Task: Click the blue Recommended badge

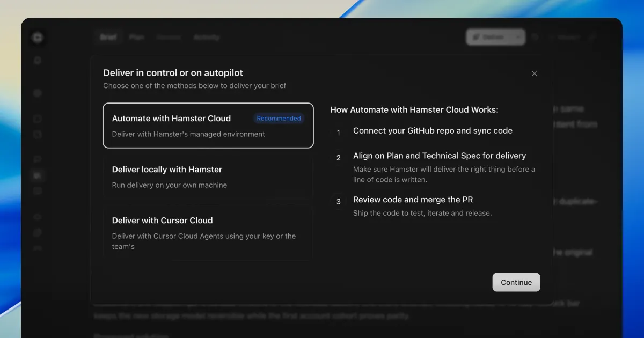Action: pos(279,119)
